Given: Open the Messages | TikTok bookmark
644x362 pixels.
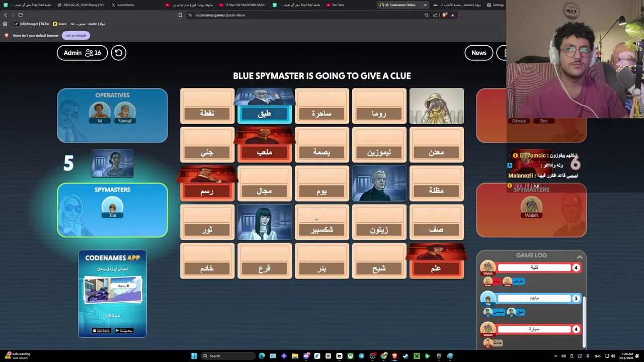Looking at the screenshot, I should coord(32,24).
